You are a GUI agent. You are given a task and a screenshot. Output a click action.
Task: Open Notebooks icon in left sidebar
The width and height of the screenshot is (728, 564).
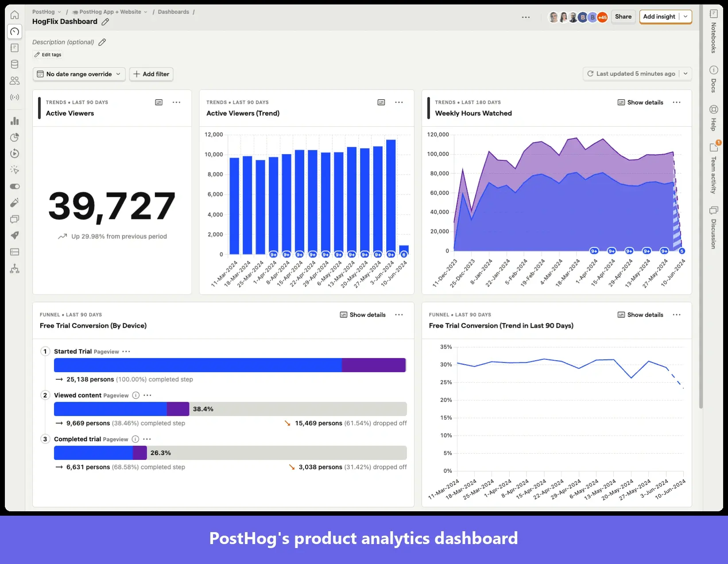click(x=15, y=48)
